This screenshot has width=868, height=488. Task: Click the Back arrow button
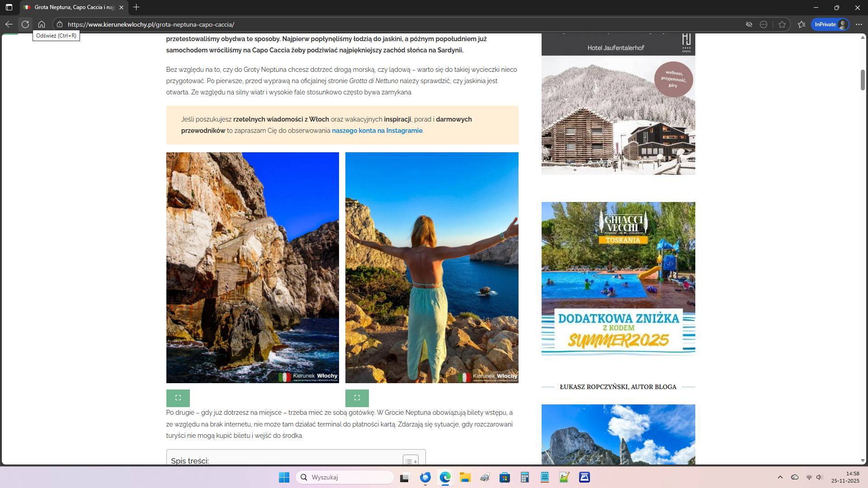(9, 24)
